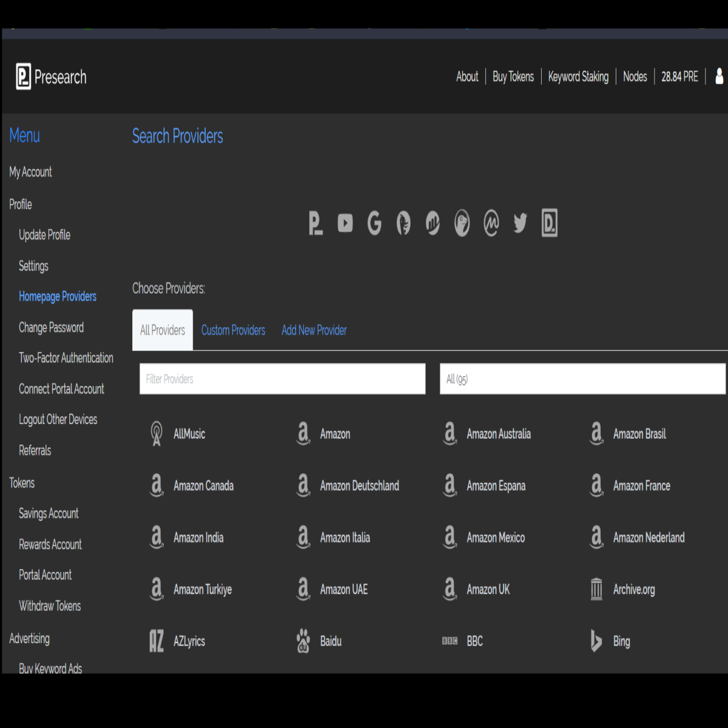Click the Amazon Deutschland logo icon
The width and height of the screenshot is (728, 728).
pyautogui.click(x=303, y=485)
